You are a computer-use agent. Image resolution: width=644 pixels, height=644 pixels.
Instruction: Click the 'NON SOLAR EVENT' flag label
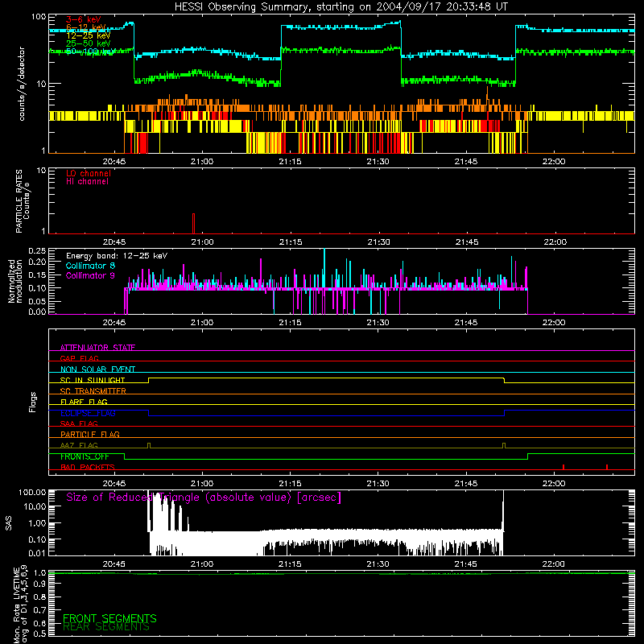(97, 369)
